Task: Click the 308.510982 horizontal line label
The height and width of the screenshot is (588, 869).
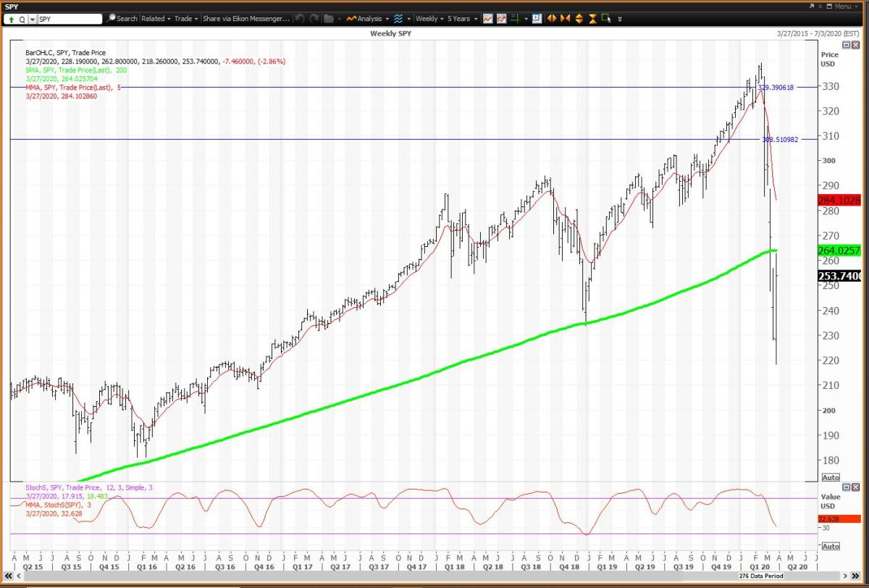Action: coord(780,139)
